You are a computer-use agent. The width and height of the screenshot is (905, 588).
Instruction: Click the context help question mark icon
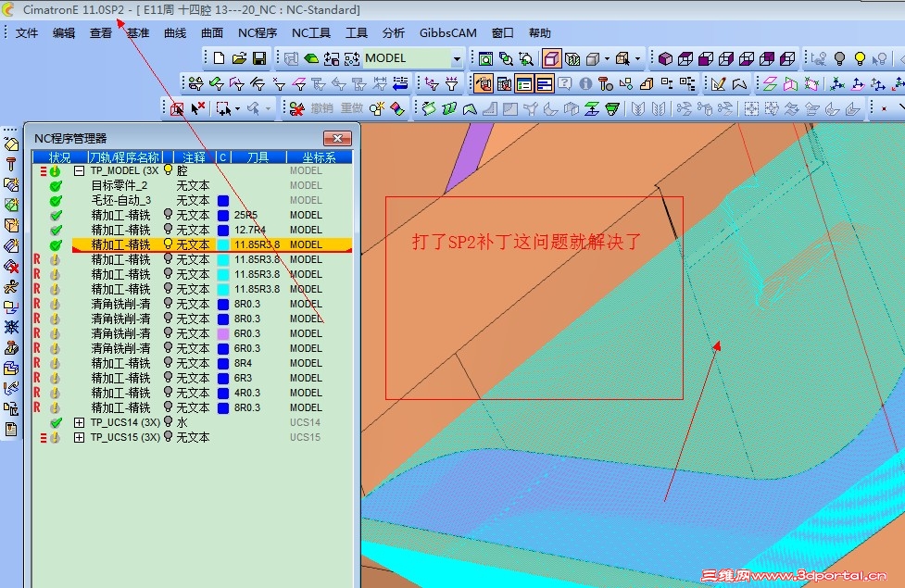565,83
